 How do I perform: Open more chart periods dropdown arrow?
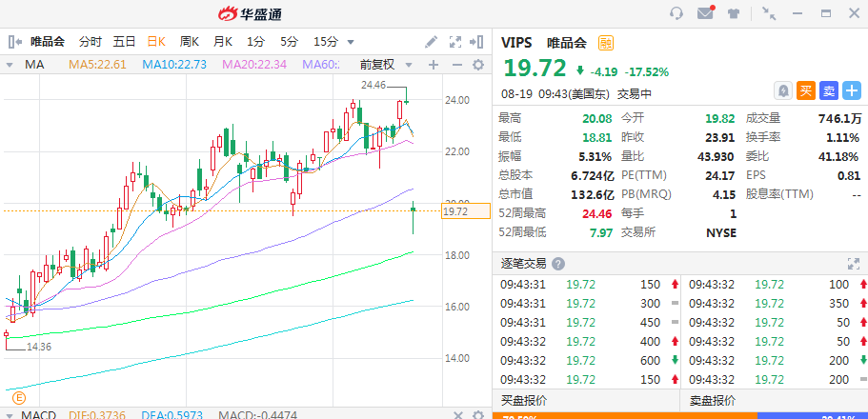[x=351, y=42]
